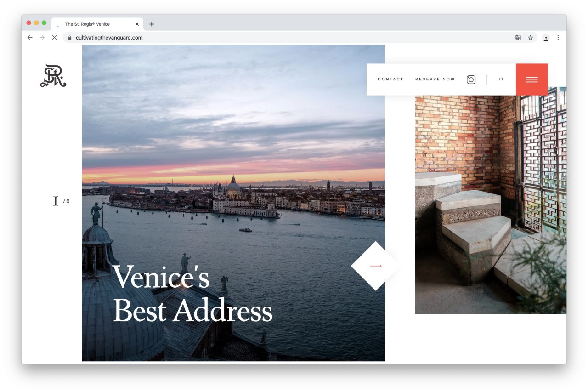Select The St. Regis® Venice tab
This screenshot has height=392, width=588.
point(97,24)
